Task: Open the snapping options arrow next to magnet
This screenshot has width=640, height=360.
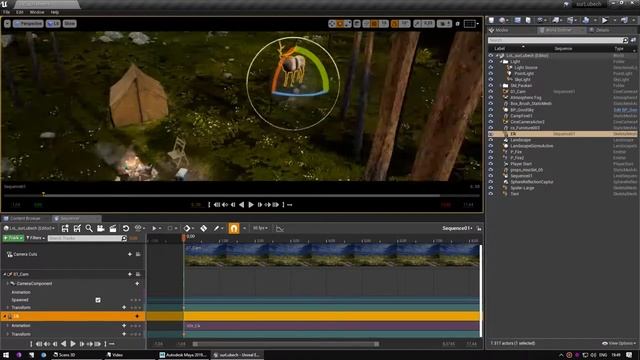Action: click(x=244, y=229)
